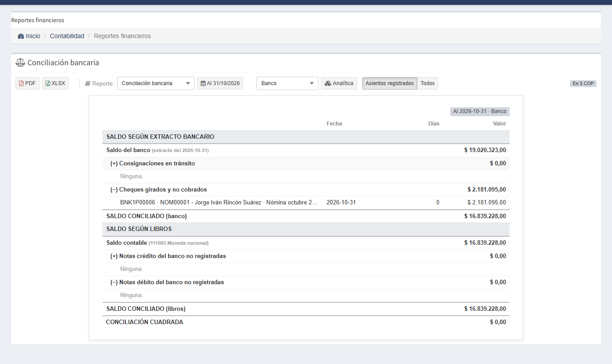Click the blue $ 2.181.095,00 entry amount

tap(486, 203)
